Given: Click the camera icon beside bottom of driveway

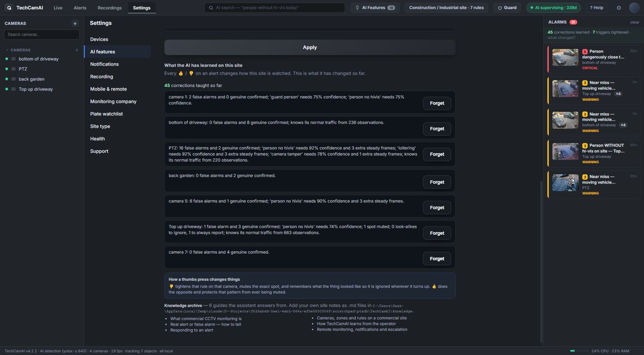Looking at the screenshot, I should tap(13, 59).
